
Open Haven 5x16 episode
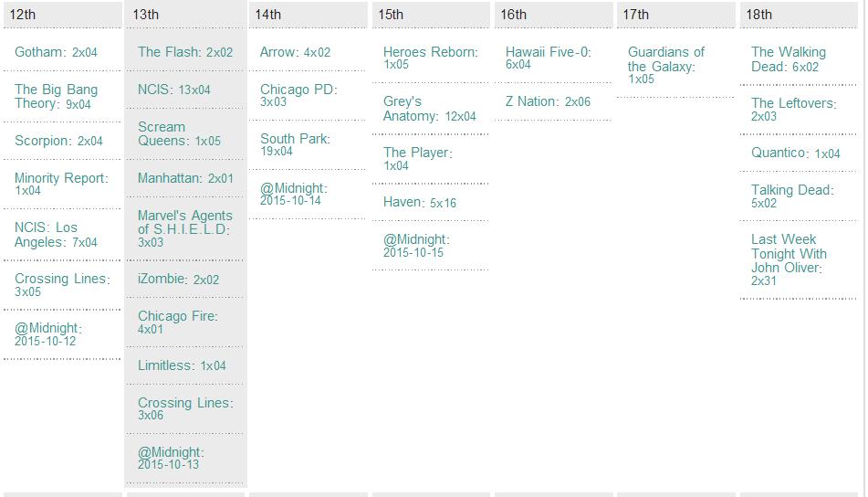coord(420,203)
